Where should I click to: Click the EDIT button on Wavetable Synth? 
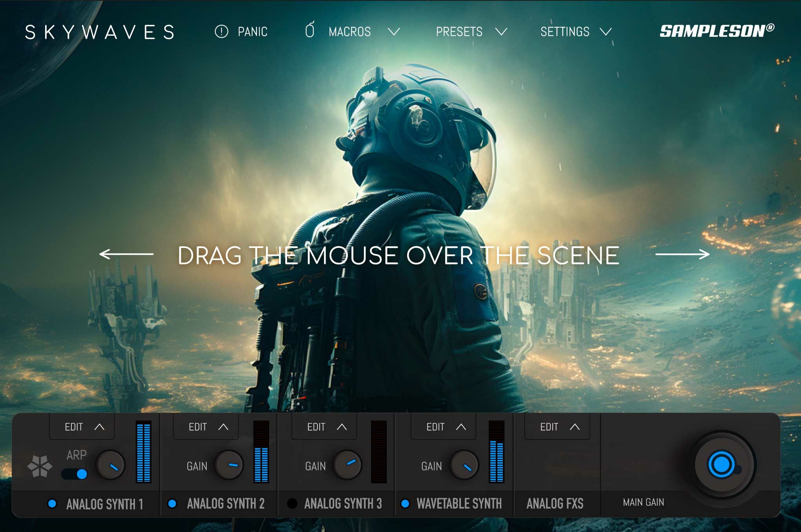point(442,427)
